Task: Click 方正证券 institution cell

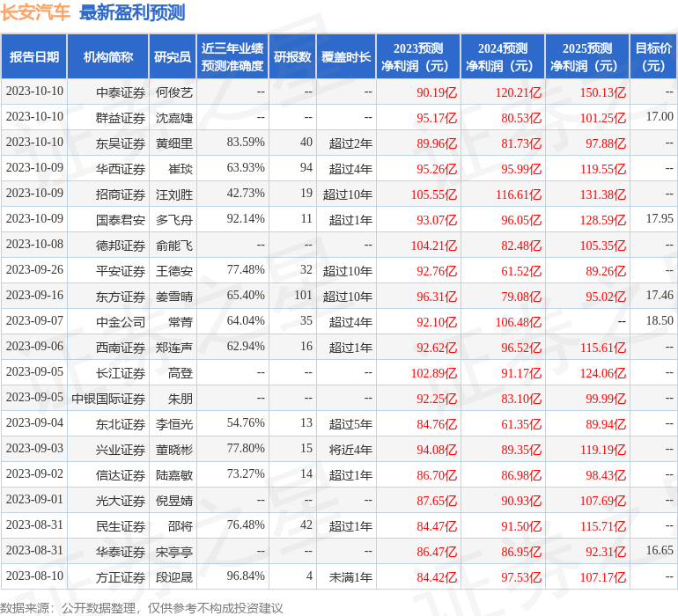Action: click(121, 577)
